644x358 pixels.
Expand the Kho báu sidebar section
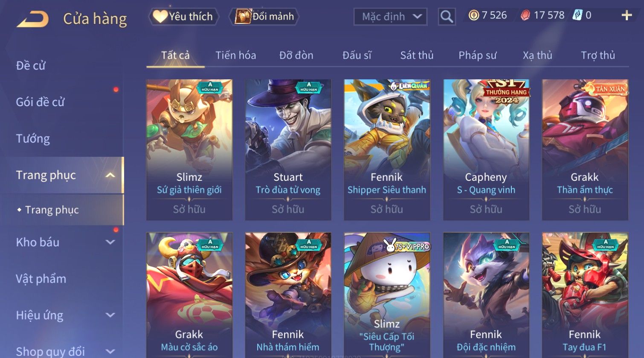pyautogui.click(x=110, y=242)
